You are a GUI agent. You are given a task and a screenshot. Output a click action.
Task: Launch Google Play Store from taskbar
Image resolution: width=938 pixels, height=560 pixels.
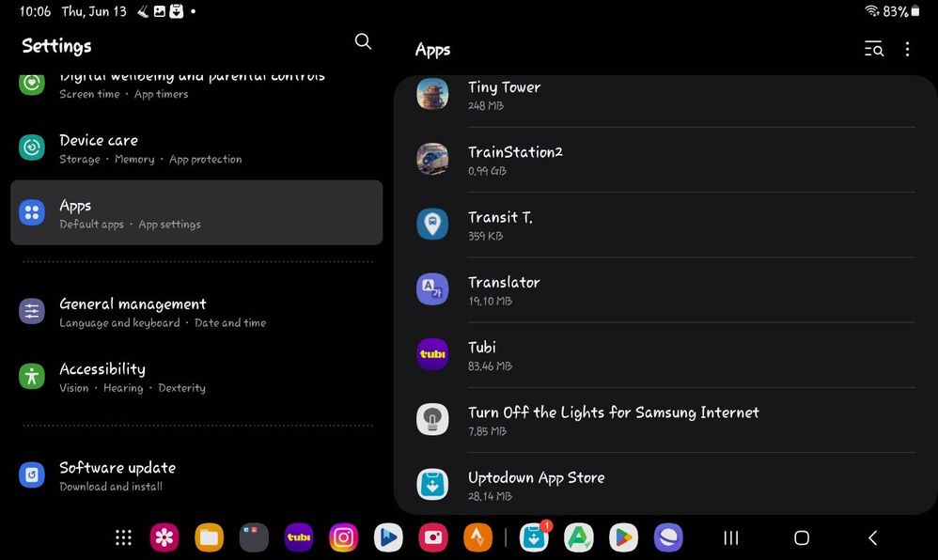coord(623,537)
